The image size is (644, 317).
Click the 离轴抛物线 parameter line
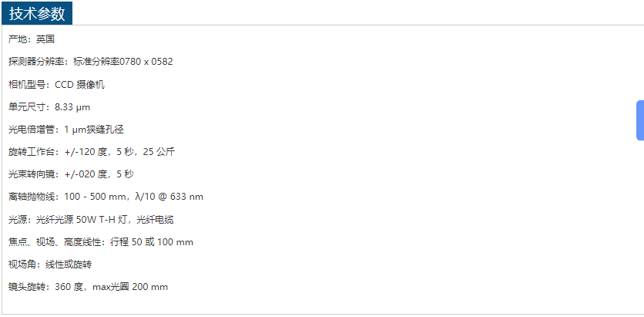click(106, 197)
